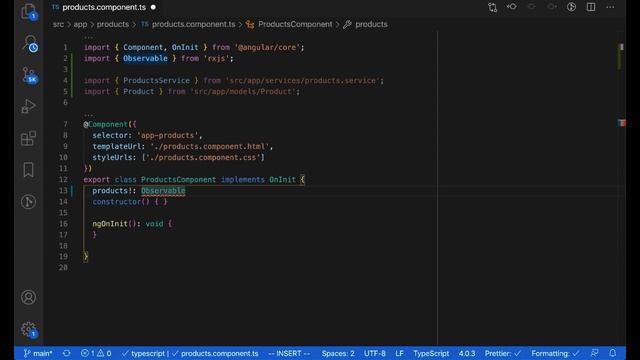The image size is (640, 360).
Task: Click the TypeScript version 4.0.3
Action: click(x=467, y=353)
